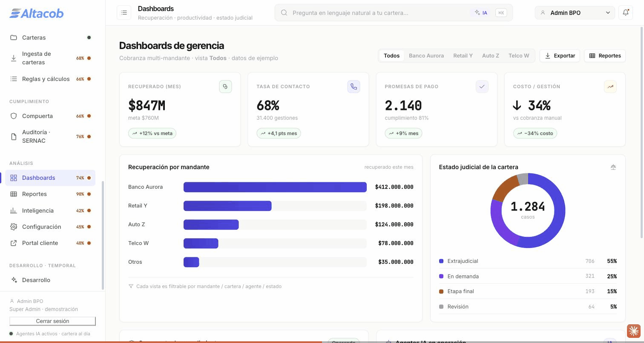The height and width of the screenshot is (343, 644).
Task: Focus the natural language search field
Action: pyautogui.click(x=394, y=13)
